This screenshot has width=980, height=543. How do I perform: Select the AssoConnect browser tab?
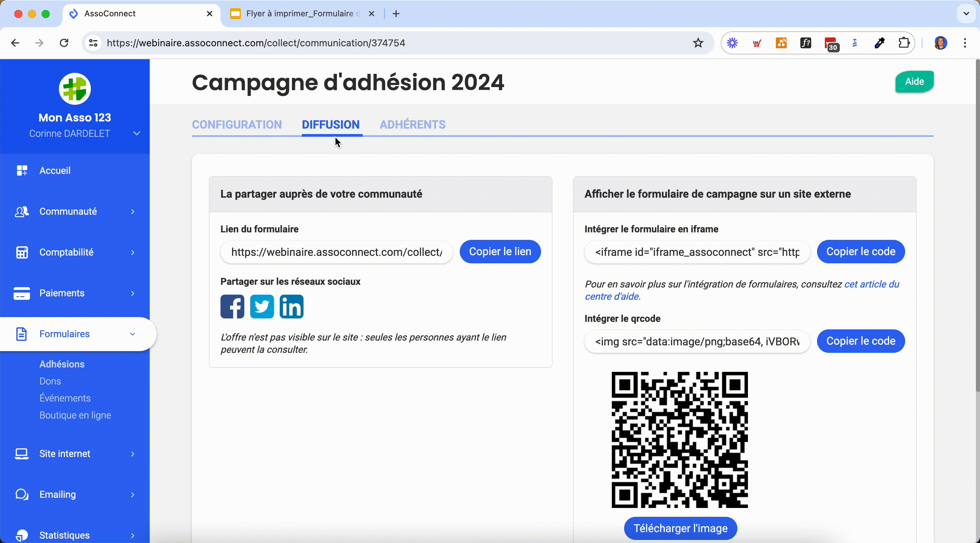point(141,14)
